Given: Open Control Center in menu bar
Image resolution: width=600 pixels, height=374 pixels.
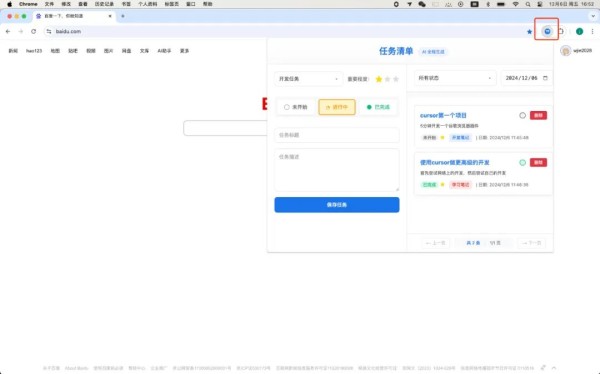Looking at the screenshot, I should point(540,4).
